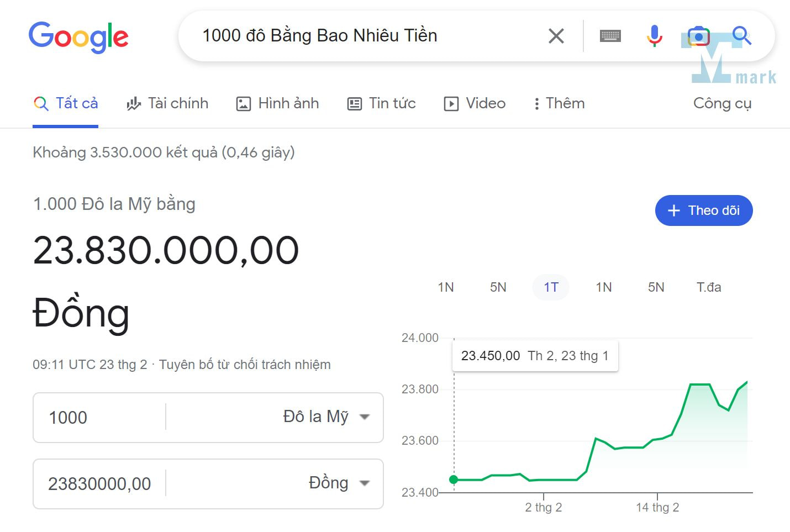Open the Video results tab

(475, 103)
